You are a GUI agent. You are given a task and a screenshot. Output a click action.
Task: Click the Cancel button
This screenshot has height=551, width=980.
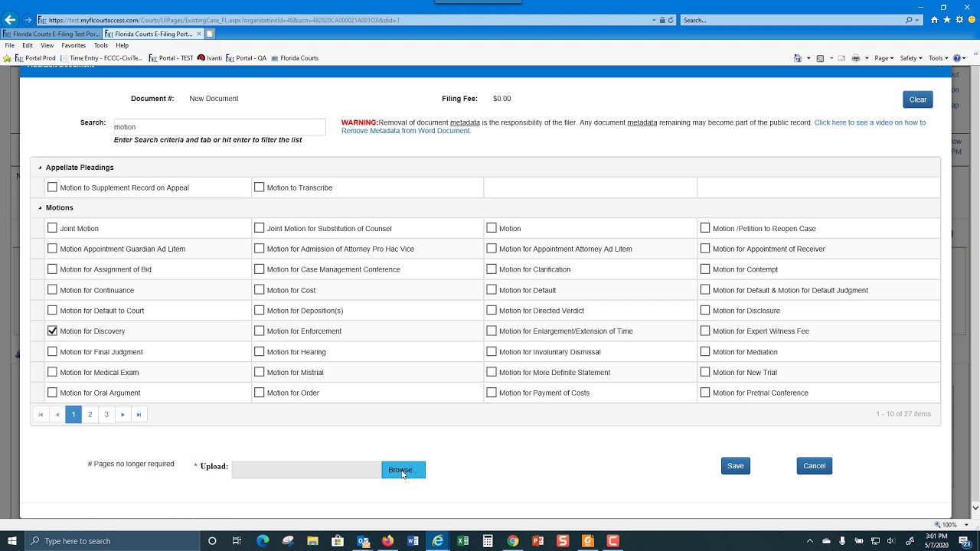click(815, 466)
